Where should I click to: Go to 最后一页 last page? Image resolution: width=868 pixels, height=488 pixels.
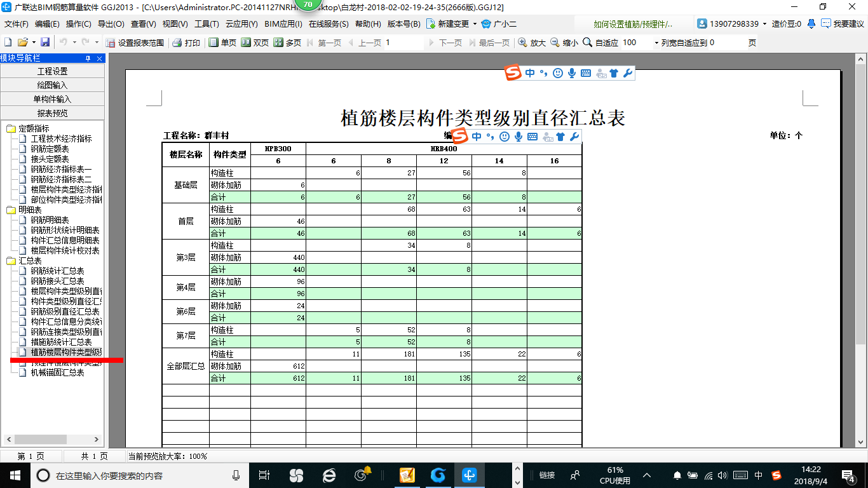(x=489, y=43)
